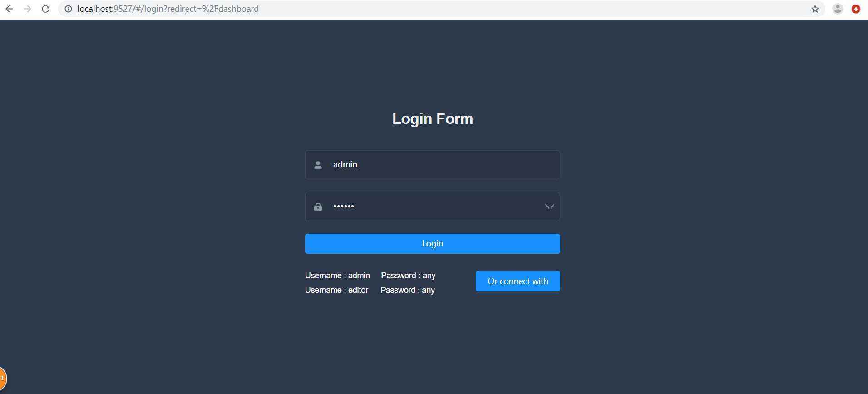Screen dimensions: 868x394
Task: Click the user silhouette icon beside admin
Action: tap(318, 165)
